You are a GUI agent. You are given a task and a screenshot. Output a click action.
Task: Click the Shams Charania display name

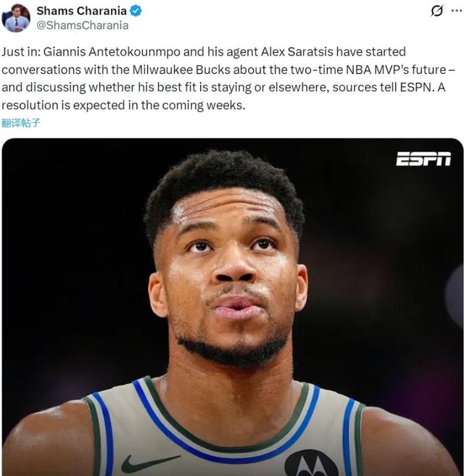81,11
